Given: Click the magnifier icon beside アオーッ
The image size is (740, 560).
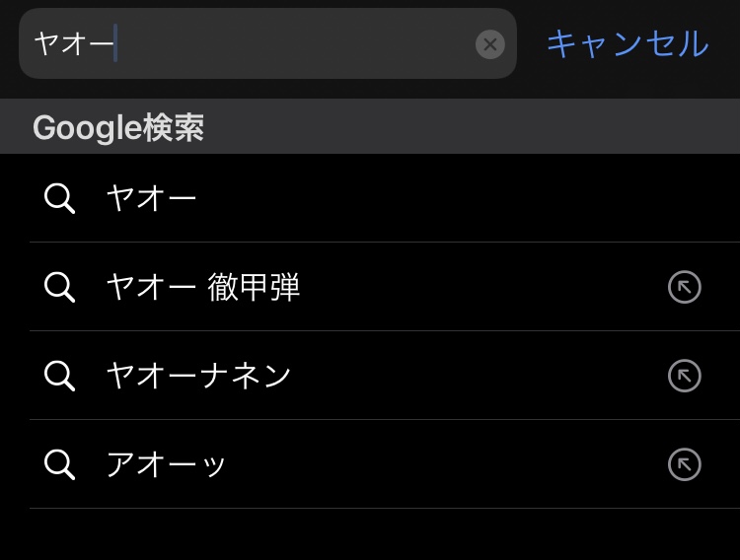Looking at the screenshot, I should point(59,464).
